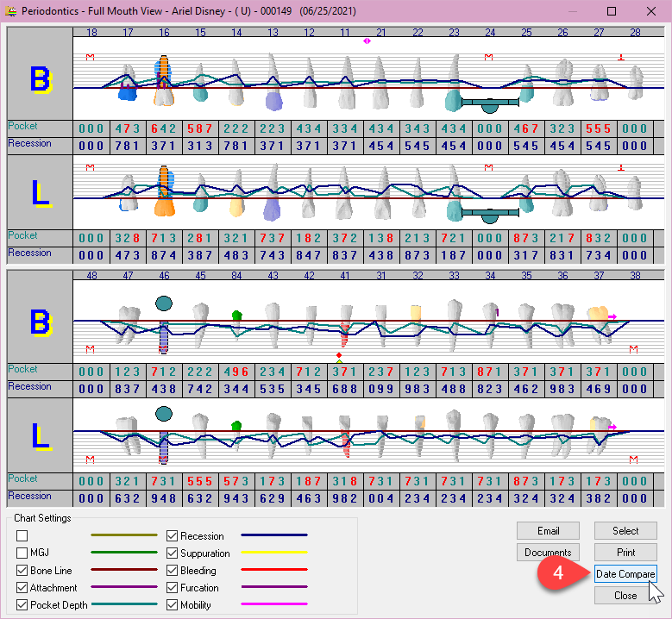Screen dimensions: 672x619
Task: Click pocket value 555 for tooth 45 lingual
Action: (x=200, y=481)
